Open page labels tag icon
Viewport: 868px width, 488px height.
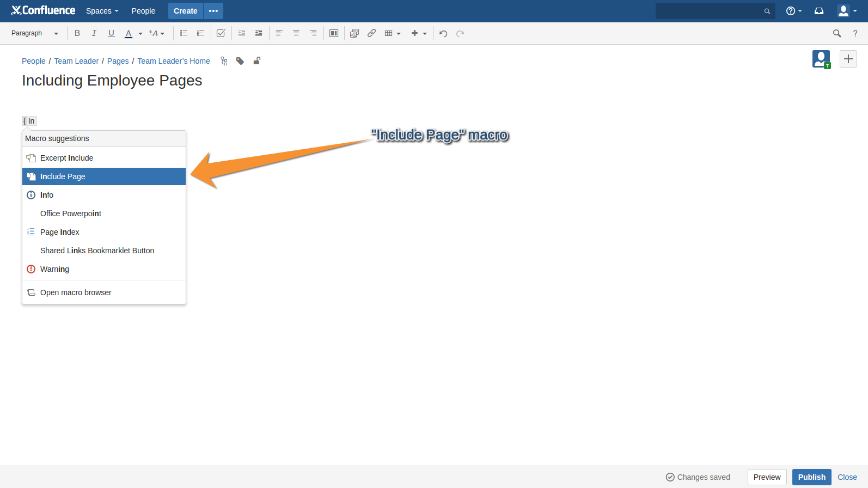point(240,61)
